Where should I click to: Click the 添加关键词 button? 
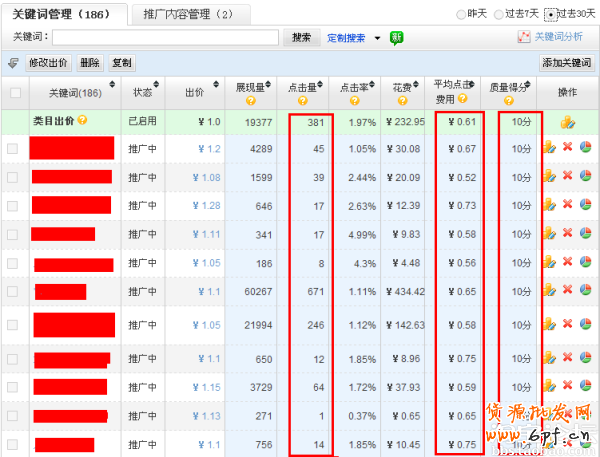[566, 63]
